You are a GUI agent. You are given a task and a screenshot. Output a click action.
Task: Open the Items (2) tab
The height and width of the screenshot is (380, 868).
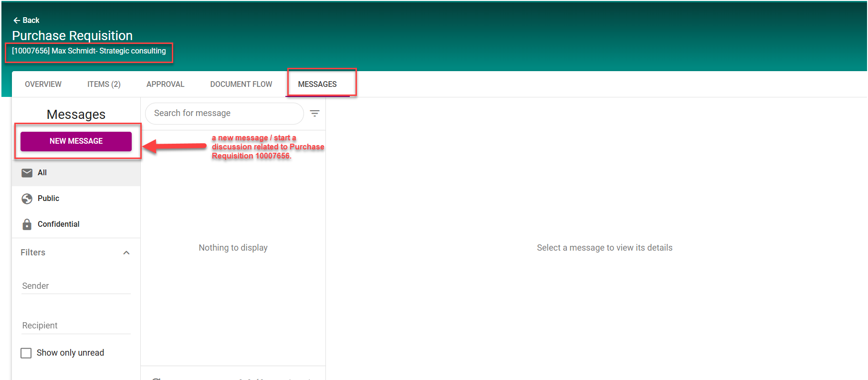click(104, 84)
